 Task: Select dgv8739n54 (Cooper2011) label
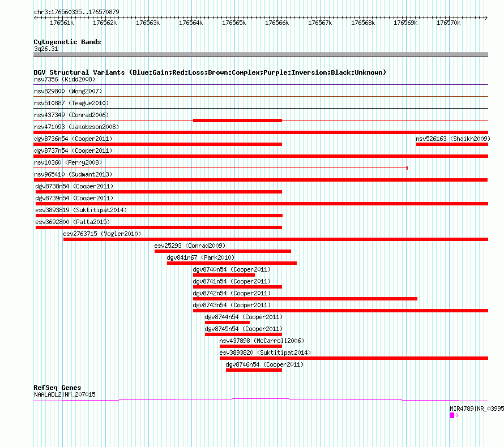pos(74,198)
